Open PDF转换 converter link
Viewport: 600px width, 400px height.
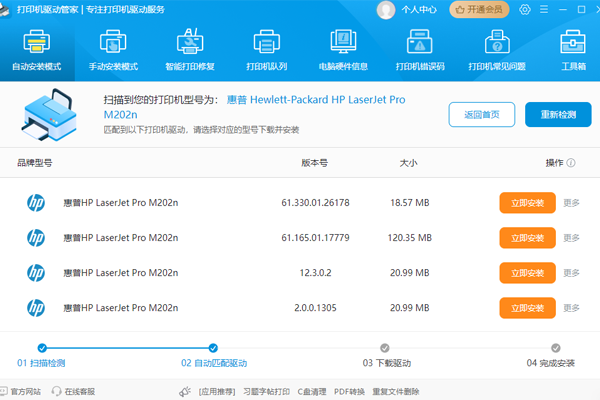(349, 392)
